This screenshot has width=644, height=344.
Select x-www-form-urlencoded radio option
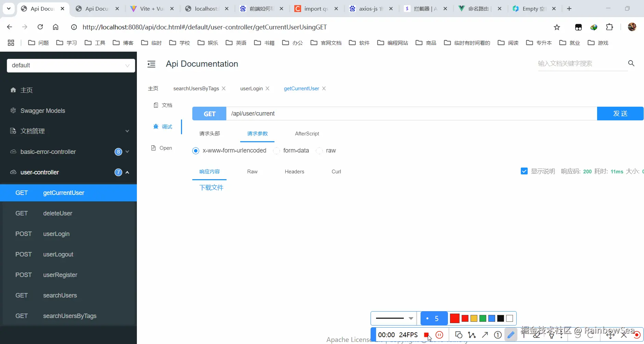pyautogui.click(x=195, y=151)
